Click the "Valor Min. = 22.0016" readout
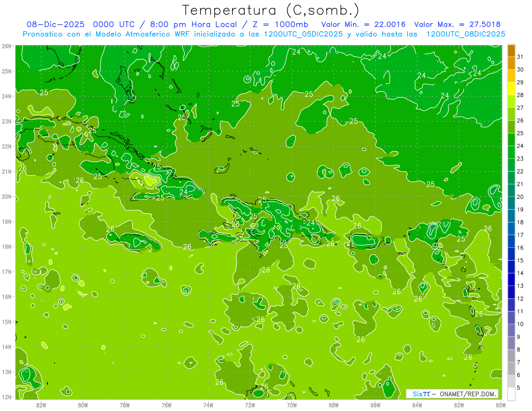Image resolution: width=532 pixels, height=411 pixels. pyautogui.click(x=363, y=24)
